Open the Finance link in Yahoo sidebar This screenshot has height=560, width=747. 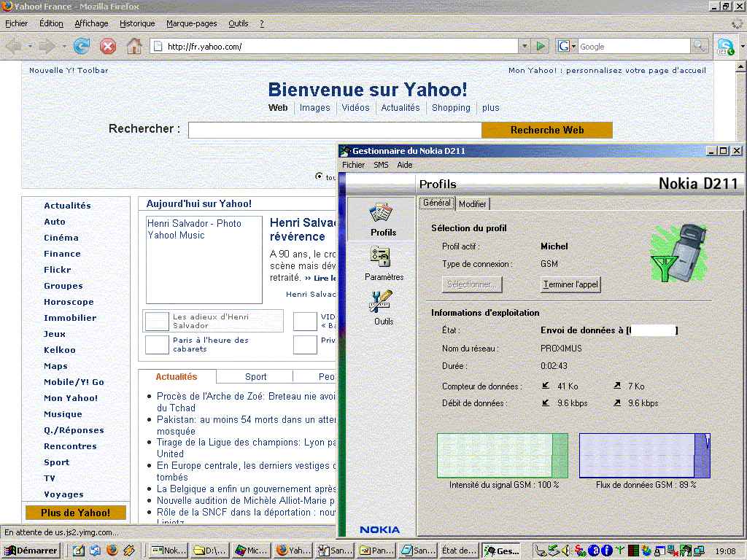click(x=62, y=254)
